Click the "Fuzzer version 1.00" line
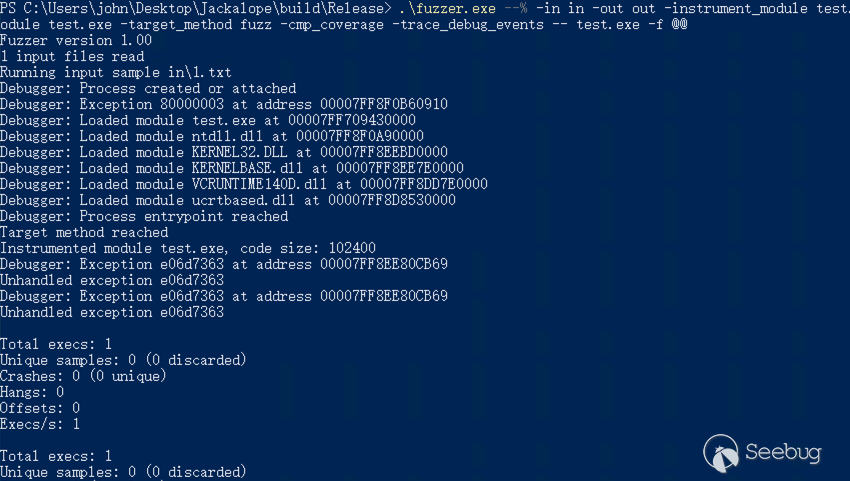The image size is (850, 481). 76,40
